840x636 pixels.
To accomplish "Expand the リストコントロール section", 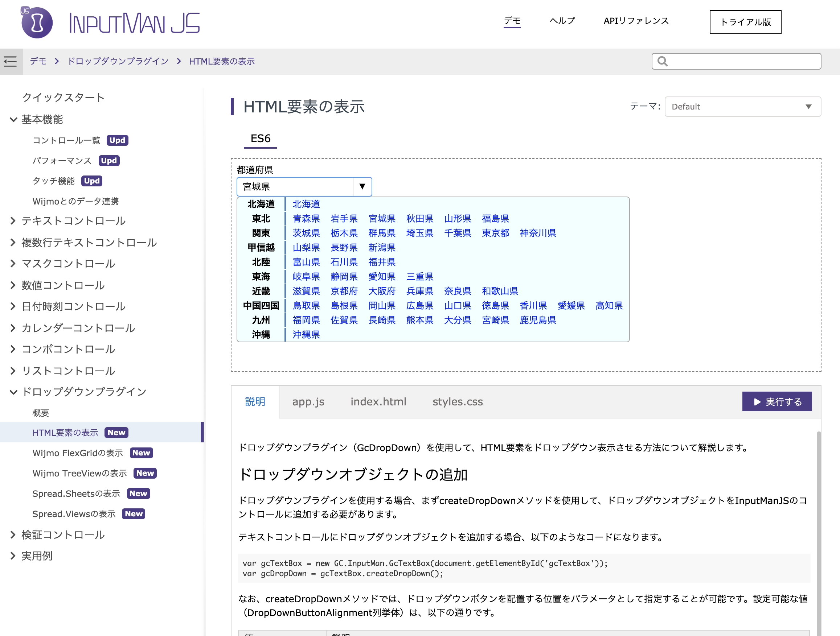I will pyautogui.click(x=13, y=371).
